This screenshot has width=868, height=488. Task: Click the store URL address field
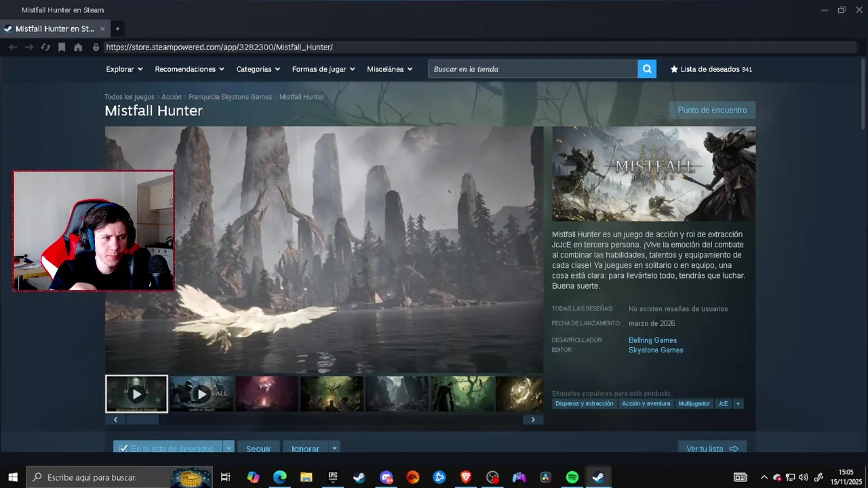[x=480, y=47]
